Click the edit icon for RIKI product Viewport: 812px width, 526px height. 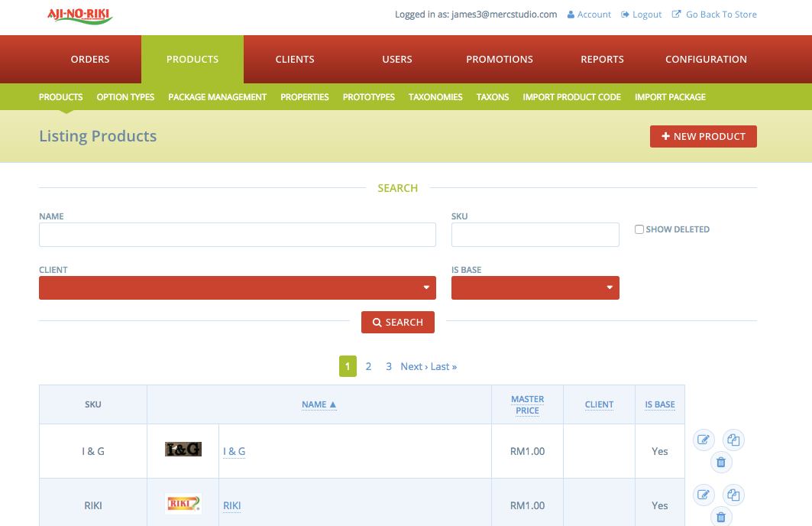(x=704, y=495)
